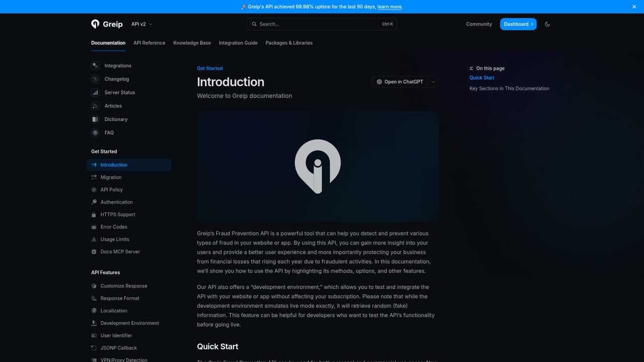Click the Greip logo icon

[x=95, y=24]
